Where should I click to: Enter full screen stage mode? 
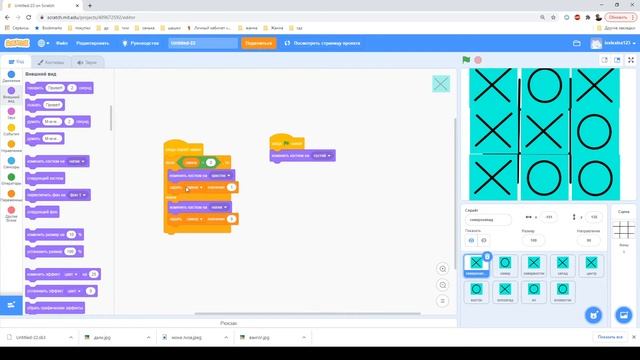[631, 60]
